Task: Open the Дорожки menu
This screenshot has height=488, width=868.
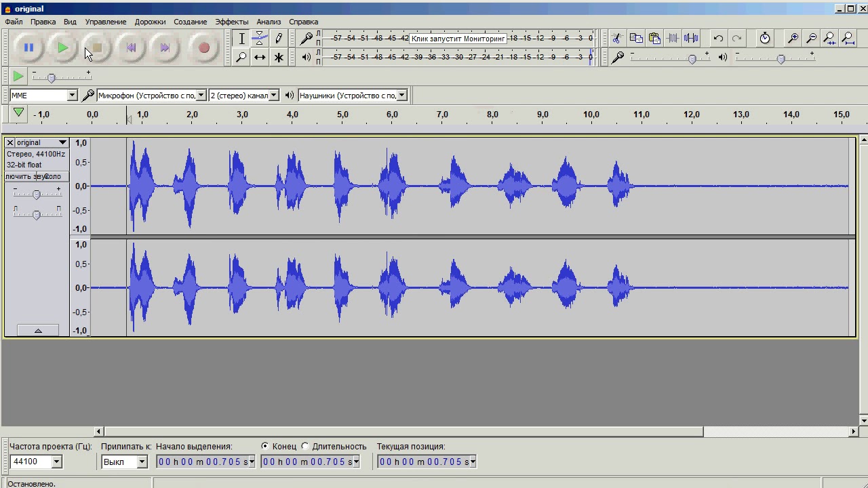Action: 150,22
